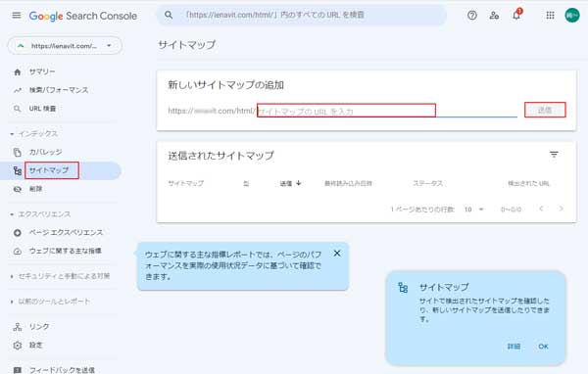The image size is (588, 374).
Task: Click the trend icon beside 検索パフォーマンス
Action: pyautogui.click(x=18, y=90)
